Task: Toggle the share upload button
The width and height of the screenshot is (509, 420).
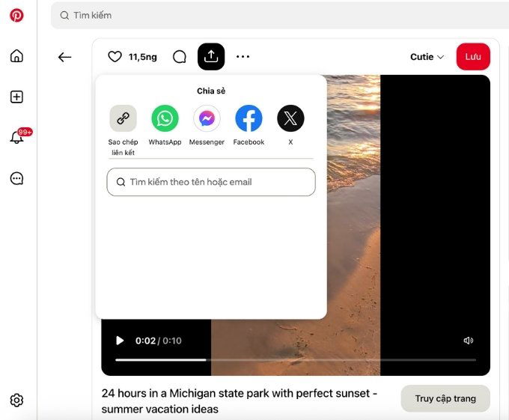Action: click(211, 57)
